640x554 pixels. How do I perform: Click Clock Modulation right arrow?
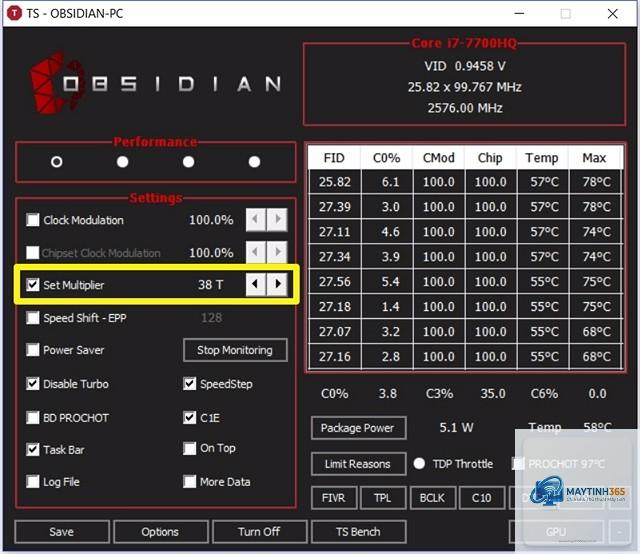(x=278, y=219)
